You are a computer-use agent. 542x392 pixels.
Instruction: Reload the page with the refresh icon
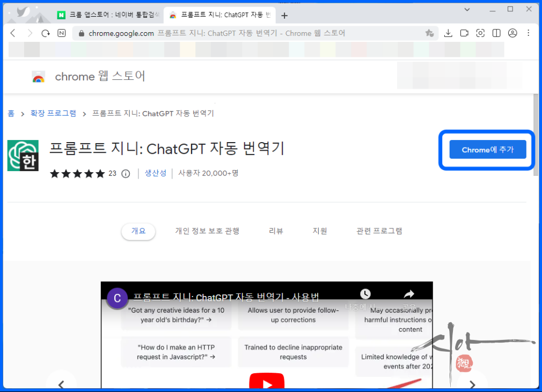click(x=46, y=33)
